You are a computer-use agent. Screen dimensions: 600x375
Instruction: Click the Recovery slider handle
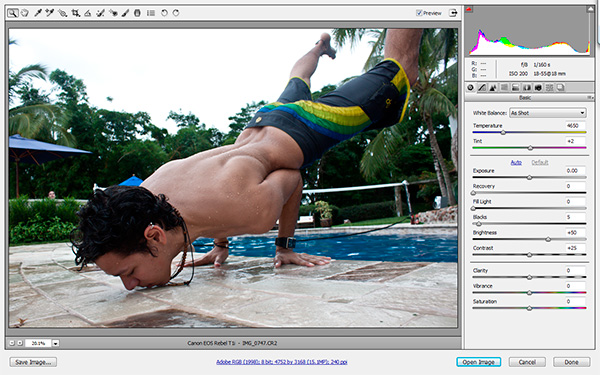(473, 193)
